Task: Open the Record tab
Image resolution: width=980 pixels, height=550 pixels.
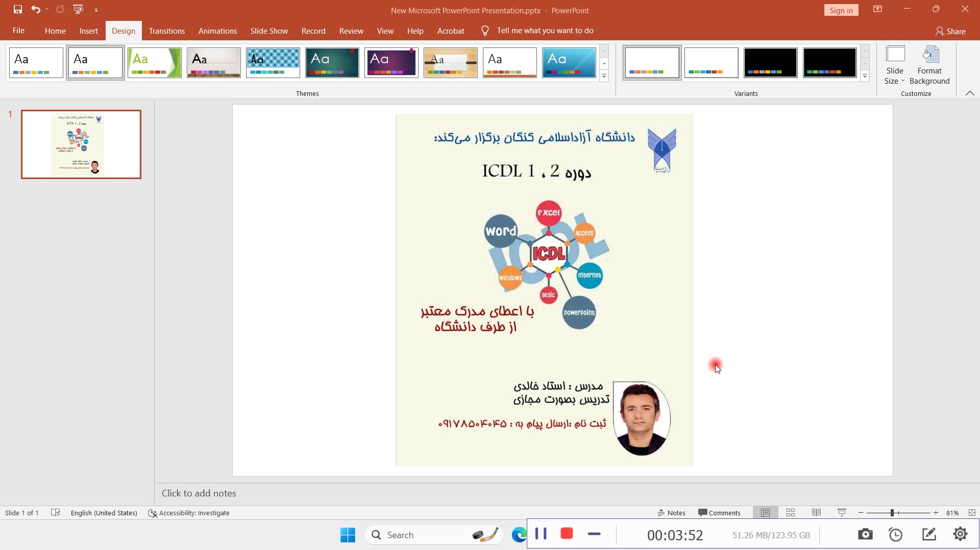Action: click(313, 31)
